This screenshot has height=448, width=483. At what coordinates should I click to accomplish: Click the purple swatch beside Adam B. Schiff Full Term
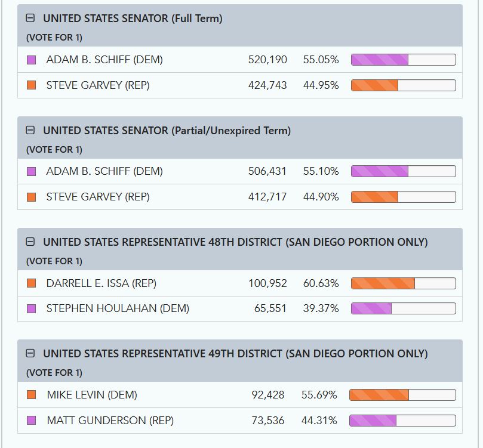(32, 60)
